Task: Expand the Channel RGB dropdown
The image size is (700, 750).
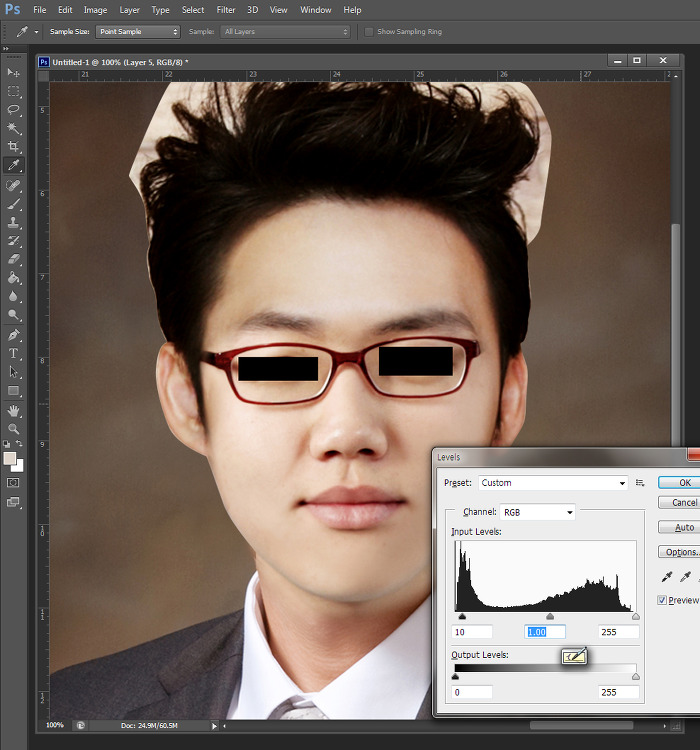Action: (x=538, y=512)
